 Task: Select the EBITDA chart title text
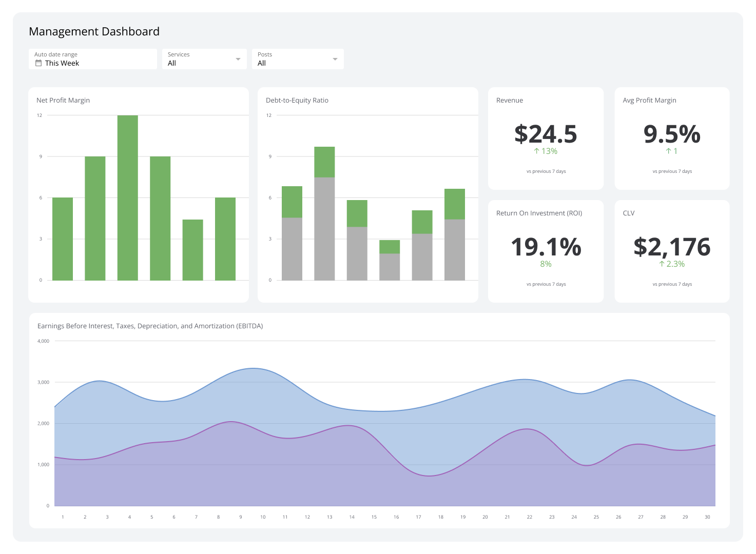point(150,326)
